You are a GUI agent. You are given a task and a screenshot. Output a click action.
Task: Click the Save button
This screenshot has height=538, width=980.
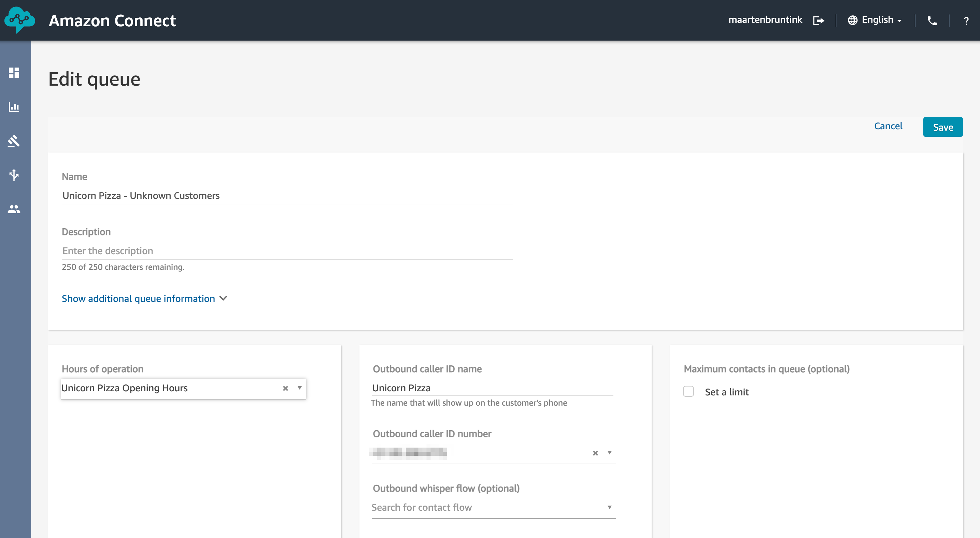(943, 127)
